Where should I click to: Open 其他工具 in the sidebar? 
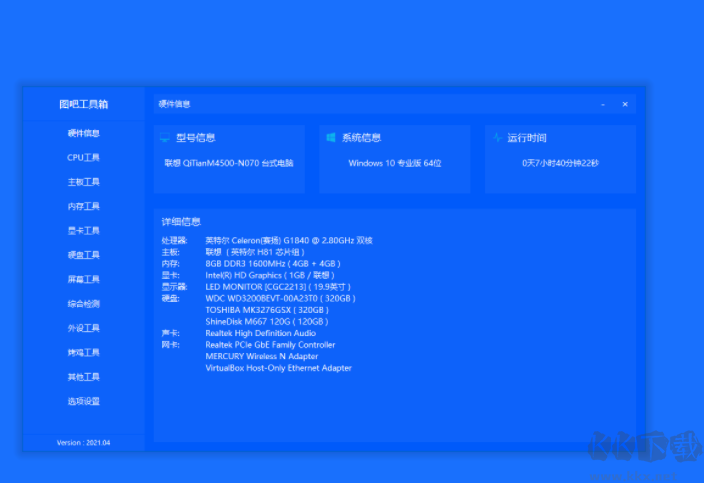click(x=83, y=377)
